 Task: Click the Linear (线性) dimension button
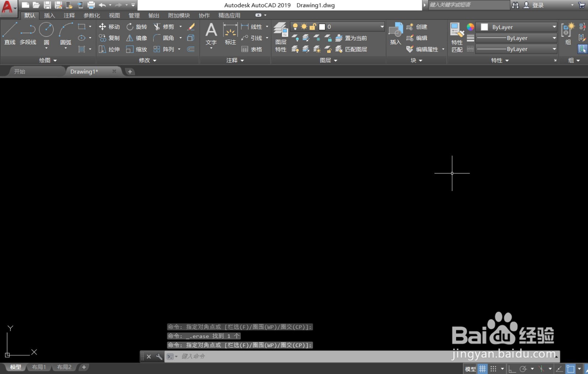(252, 27)
